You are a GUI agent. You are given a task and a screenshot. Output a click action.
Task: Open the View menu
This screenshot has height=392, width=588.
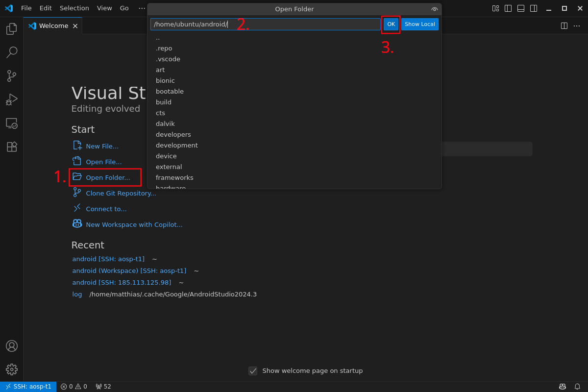[x=104, y=8]
